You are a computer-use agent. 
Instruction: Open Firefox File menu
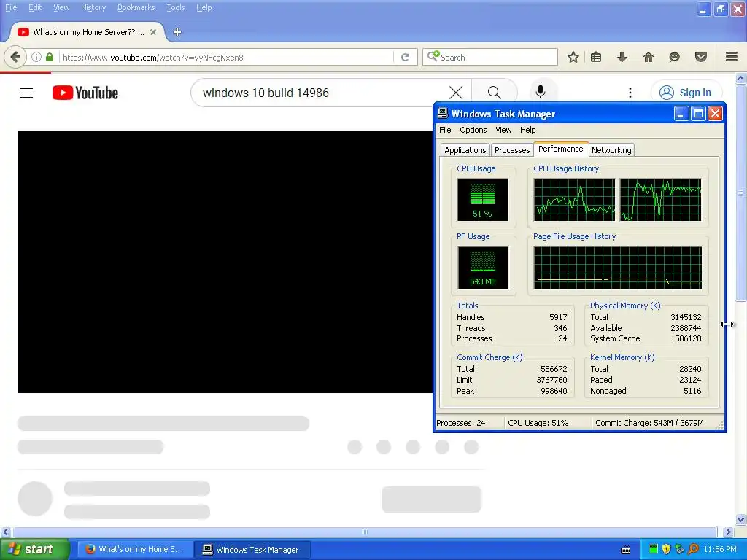click(11, 7)
